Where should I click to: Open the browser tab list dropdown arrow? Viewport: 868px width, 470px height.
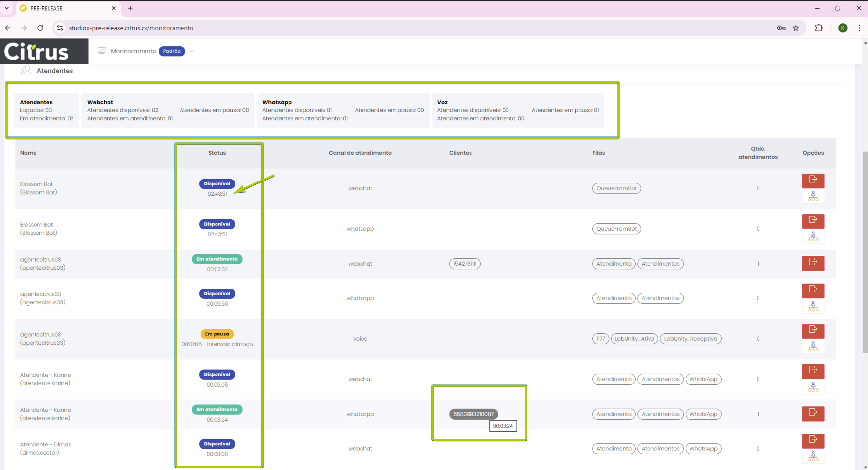(7, 8)
